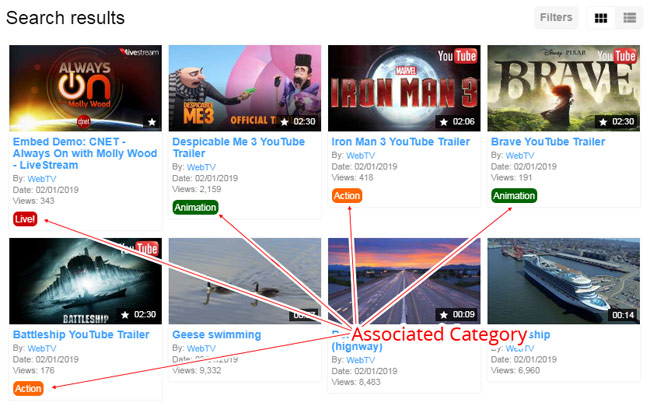
Task: Click 'Views: 2,159' text
Action: (196, 189)
